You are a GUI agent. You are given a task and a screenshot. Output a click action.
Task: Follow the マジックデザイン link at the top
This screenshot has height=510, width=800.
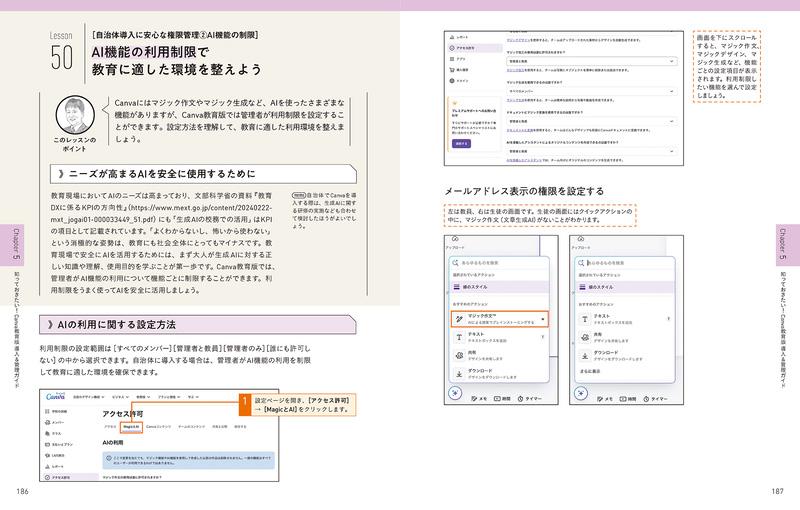517,40
